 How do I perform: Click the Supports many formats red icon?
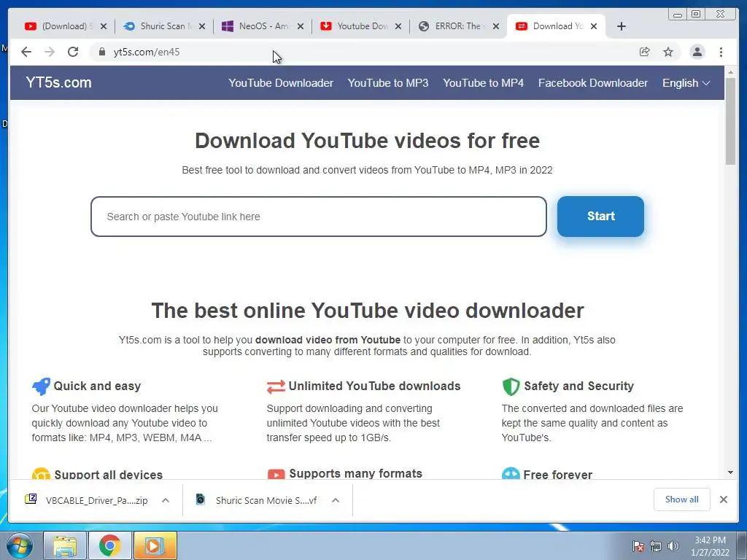(x=276, y=474)
